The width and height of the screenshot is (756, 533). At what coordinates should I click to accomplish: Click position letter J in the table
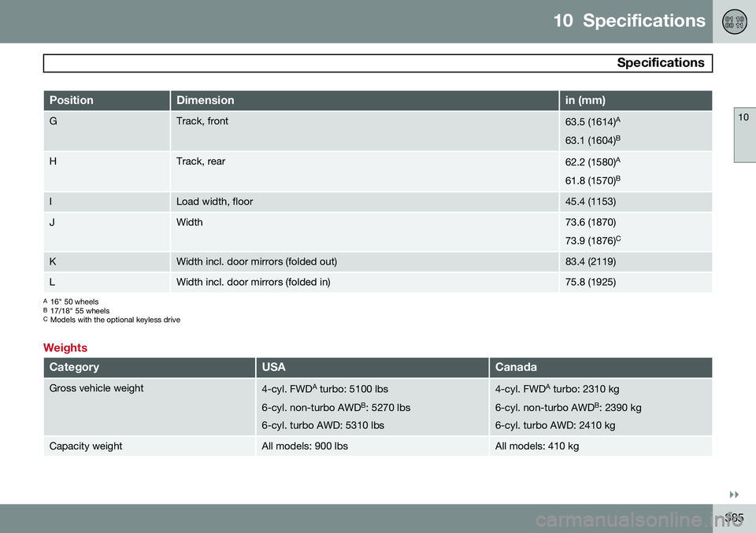pos(52,222)
